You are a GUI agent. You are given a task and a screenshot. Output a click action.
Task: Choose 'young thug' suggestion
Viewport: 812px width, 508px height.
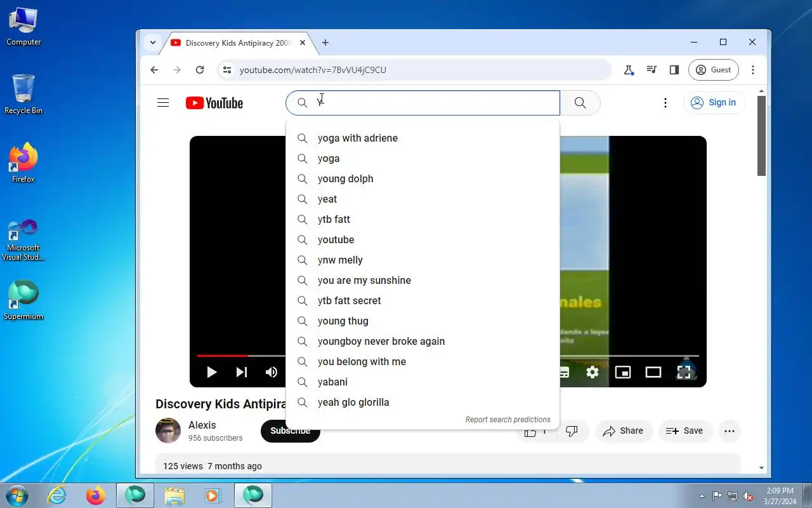[422, 321]
